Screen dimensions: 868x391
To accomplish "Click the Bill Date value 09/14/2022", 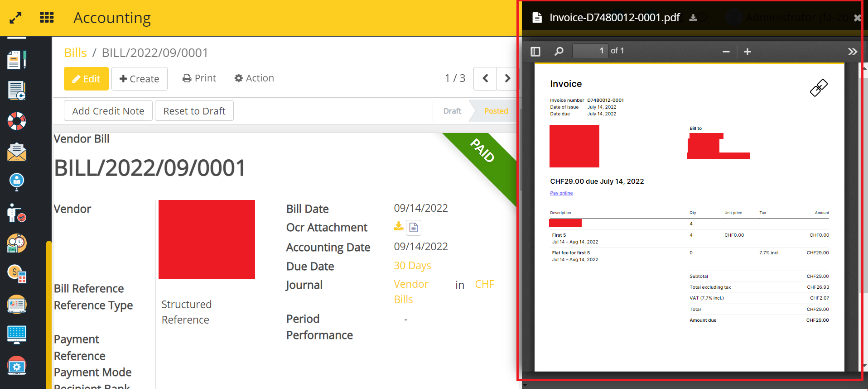I will 421,208.
